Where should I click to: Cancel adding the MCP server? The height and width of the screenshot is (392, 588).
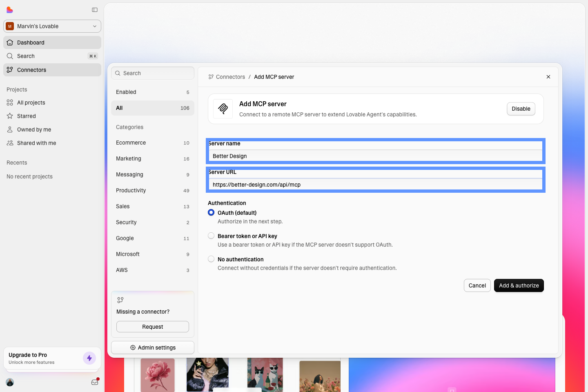(x=477, y=285)
